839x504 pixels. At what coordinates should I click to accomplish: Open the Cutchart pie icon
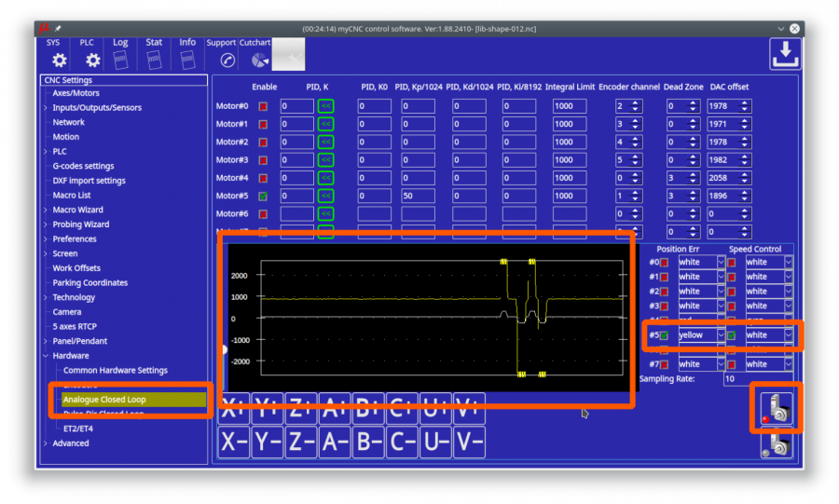click(x=260, y=60)
